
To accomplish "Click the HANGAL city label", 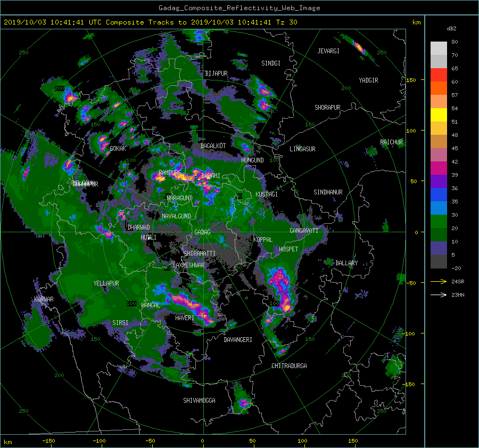I will [151, 305].
